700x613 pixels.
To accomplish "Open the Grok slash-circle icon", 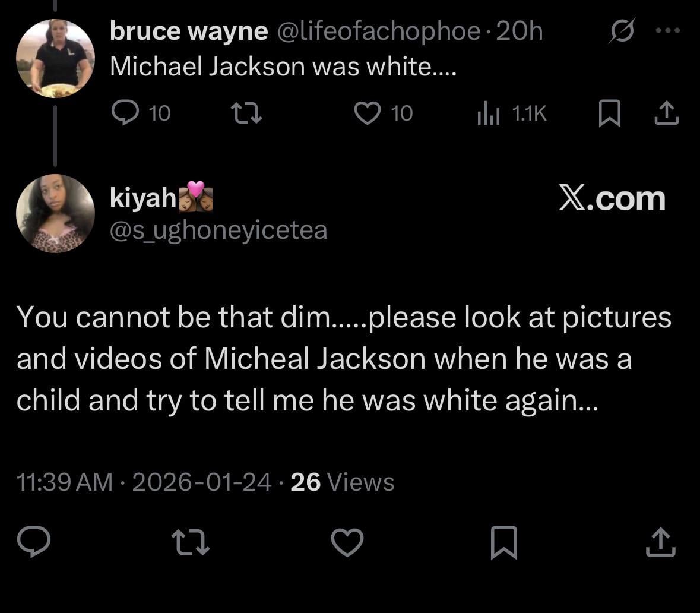I will (622, 30).
